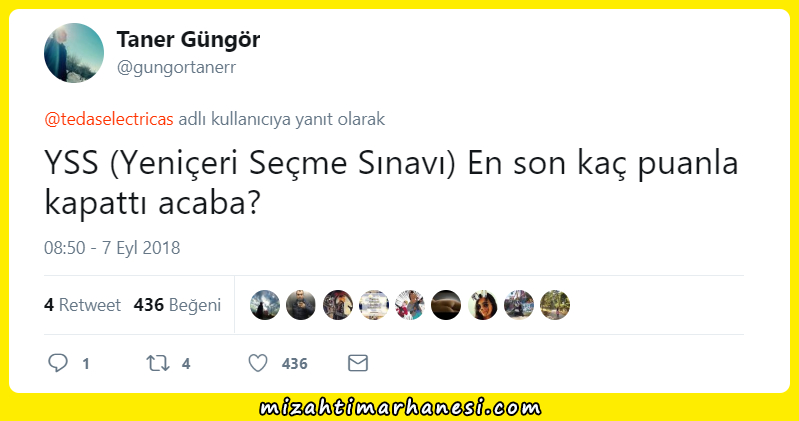View the 4 Retweet list

click(83, 305)
